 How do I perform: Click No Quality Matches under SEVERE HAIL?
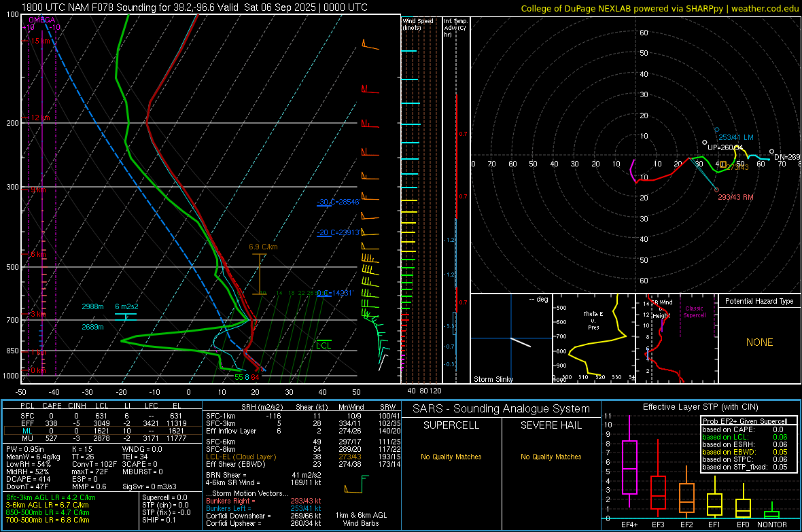tap(551, 457)
